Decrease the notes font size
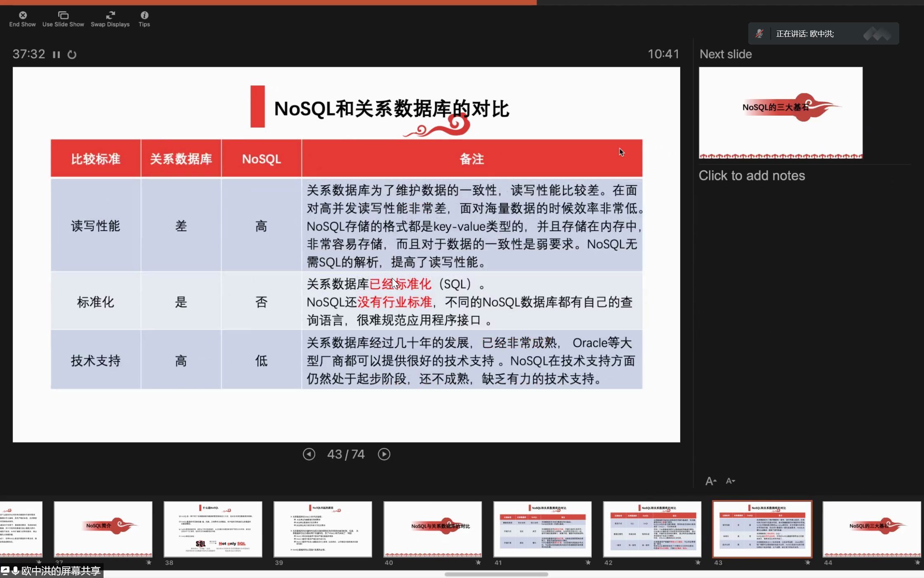Viewport: 924px width, 578px height. point(730,481)
